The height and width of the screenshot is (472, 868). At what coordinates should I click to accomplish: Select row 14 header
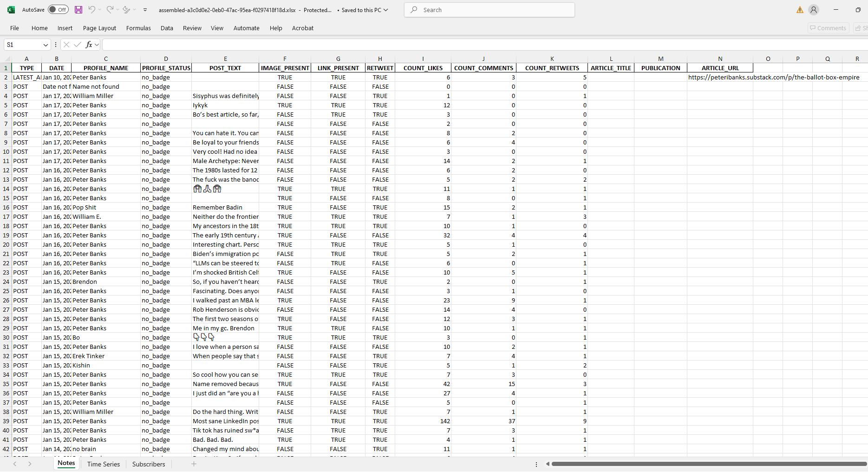pyautogui.click(x=6, y=189)
